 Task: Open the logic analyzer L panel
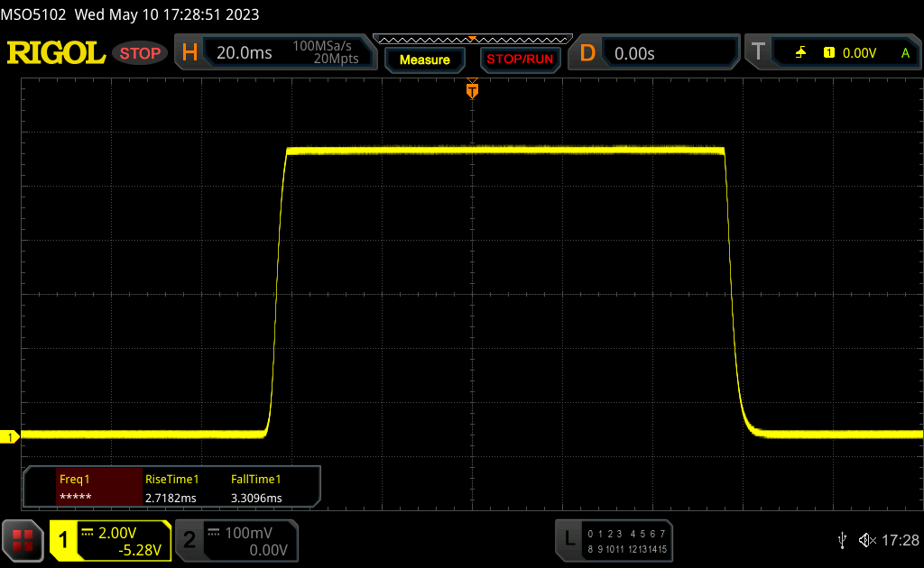pos(569,538)
